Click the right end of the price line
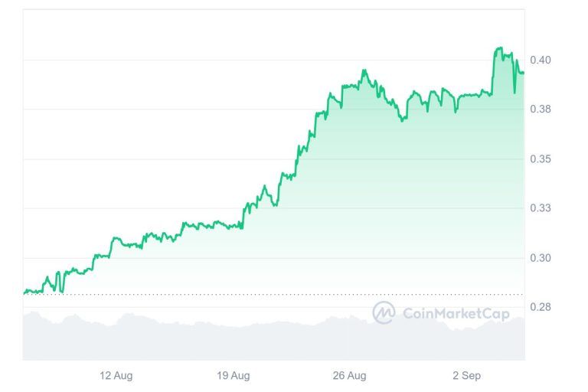588x392 pixels. [524, 73]
